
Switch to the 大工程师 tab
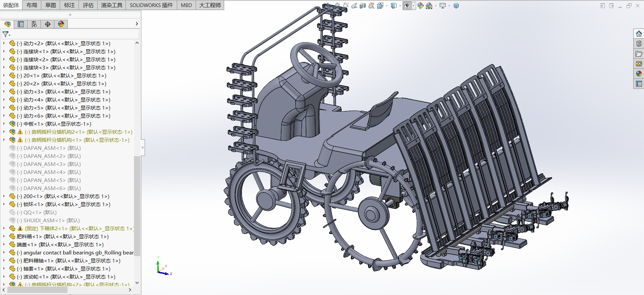point(210,5)
